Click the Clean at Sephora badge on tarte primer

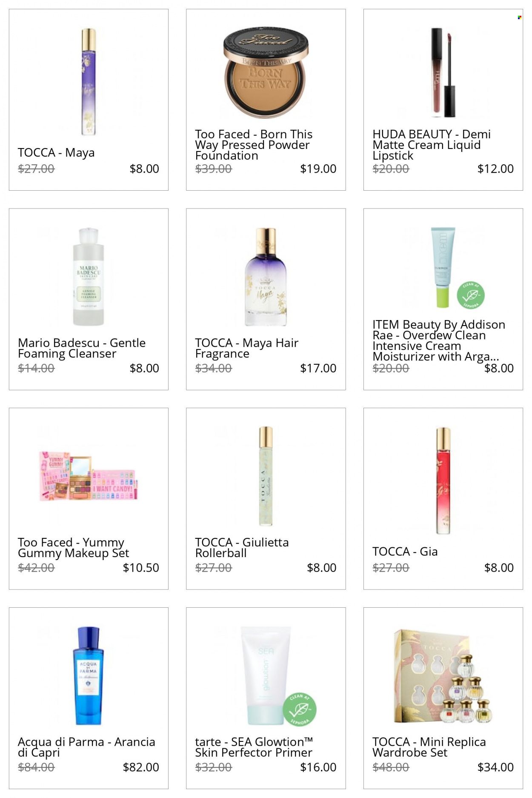[x=299, y=709]
